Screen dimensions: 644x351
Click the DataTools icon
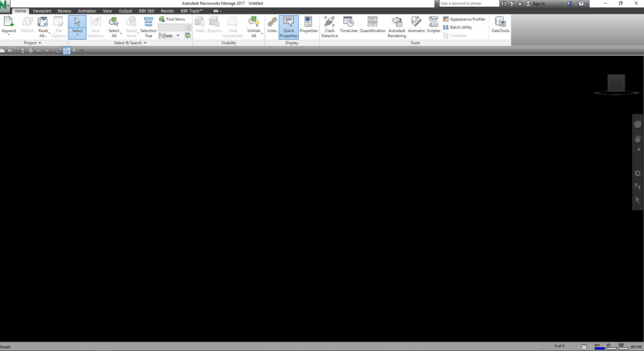click(x=501, y=23)
